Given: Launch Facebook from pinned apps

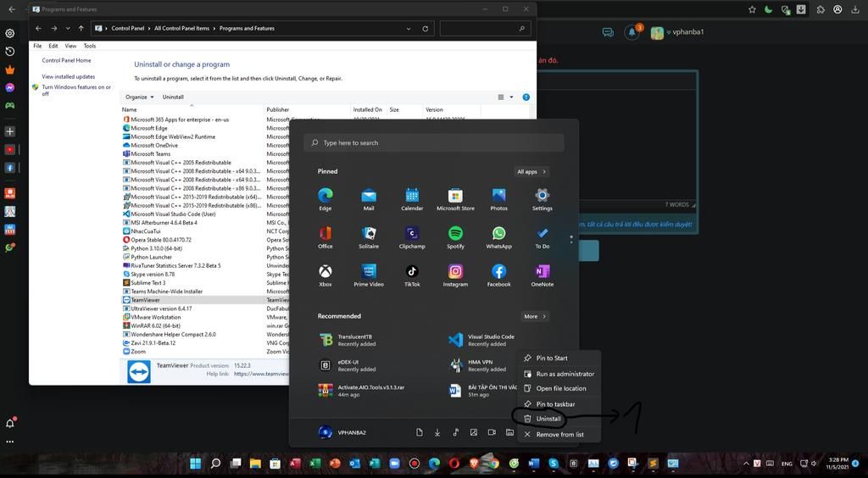Looking at the screenshot, I should click(498, 275).
